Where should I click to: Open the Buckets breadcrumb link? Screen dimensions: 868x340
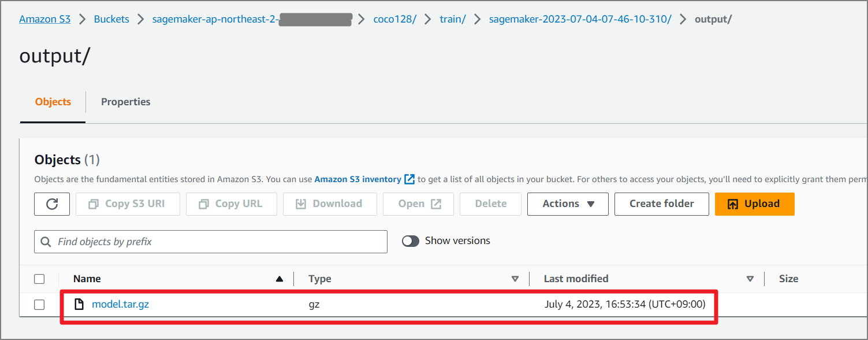[111, 19]
